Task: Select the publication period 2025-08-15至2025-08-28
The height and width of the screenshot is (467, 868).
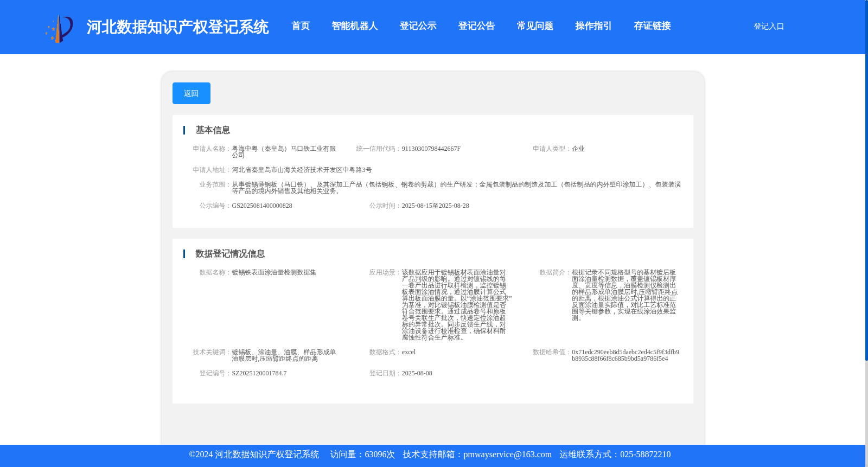Action: tap(436, 206)
